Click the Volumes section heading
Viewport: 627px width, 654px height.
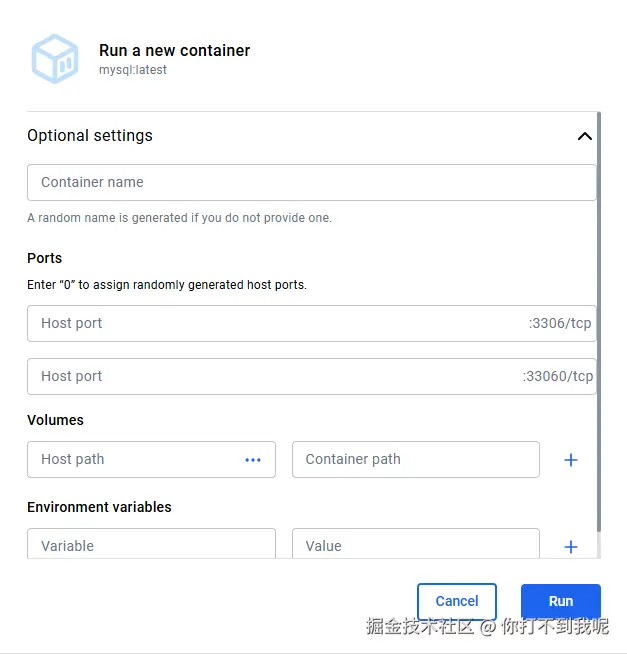[55, 420]
